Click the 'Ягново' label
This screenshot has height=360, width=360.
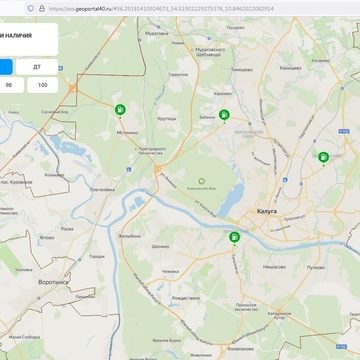(x=47, y=238)
